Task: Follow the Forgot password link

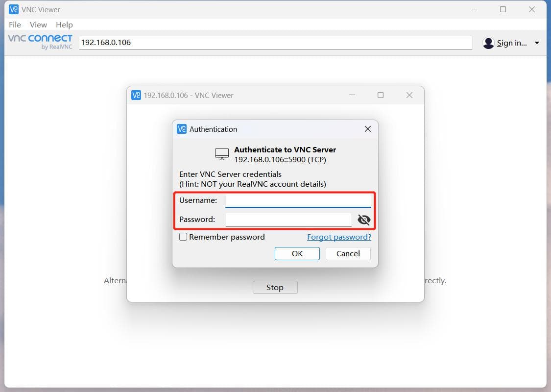Action: 339,237
